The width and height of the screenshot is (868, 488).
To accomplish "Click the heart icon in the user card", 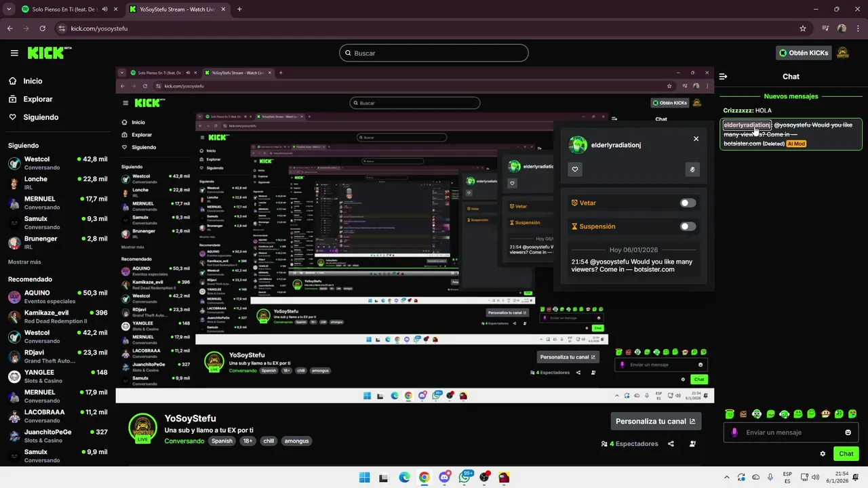I will pos(575,169).
